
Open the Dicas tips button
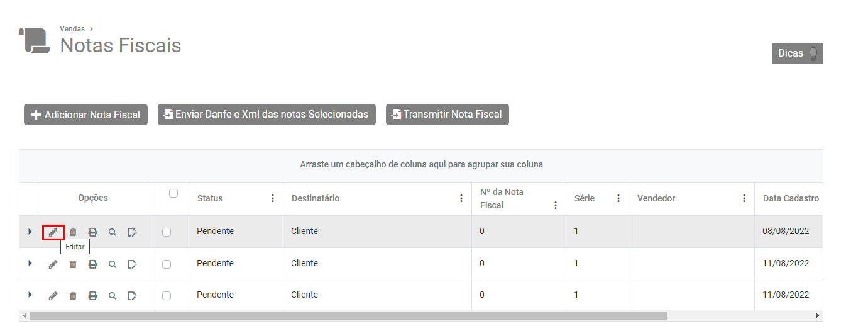797,53
